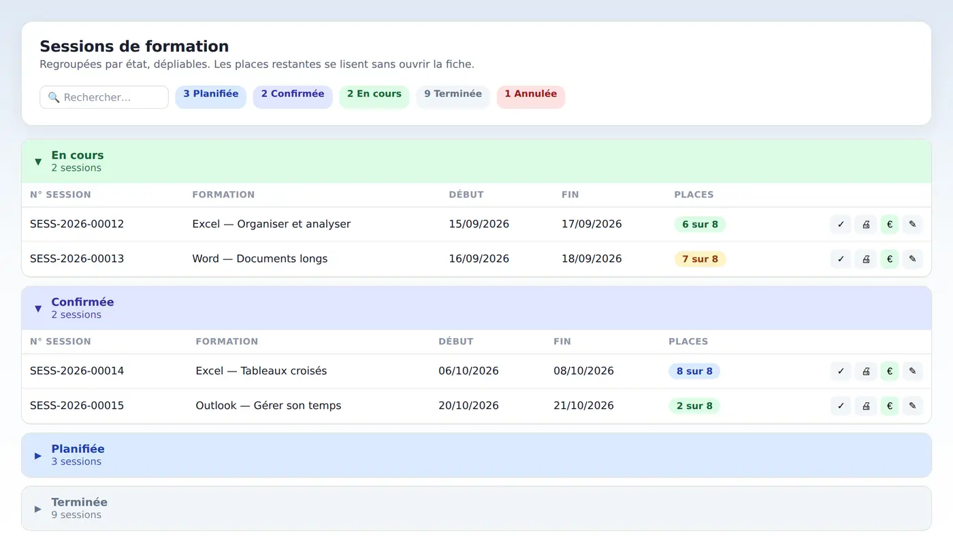Click the 2 sur 8 places badge
The height and width of the screenshot is (560, 953).
pos(694,406)
